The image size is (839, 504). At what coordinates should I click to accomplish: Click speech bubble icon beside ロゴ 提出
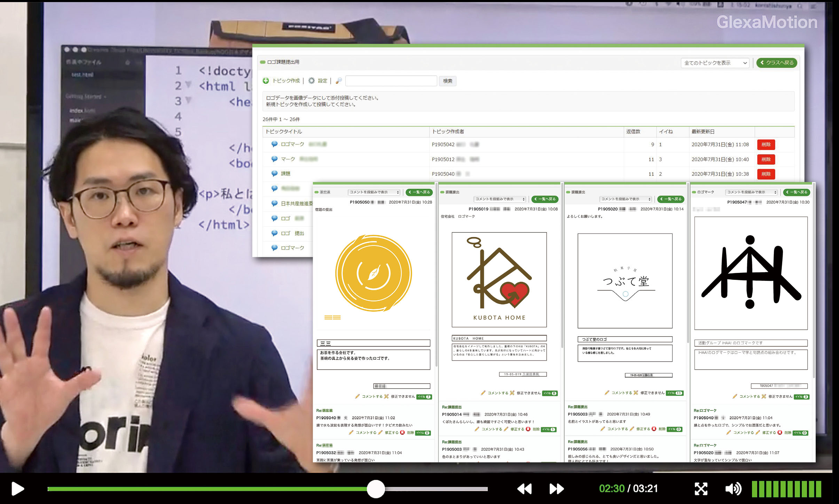point(274,233)
